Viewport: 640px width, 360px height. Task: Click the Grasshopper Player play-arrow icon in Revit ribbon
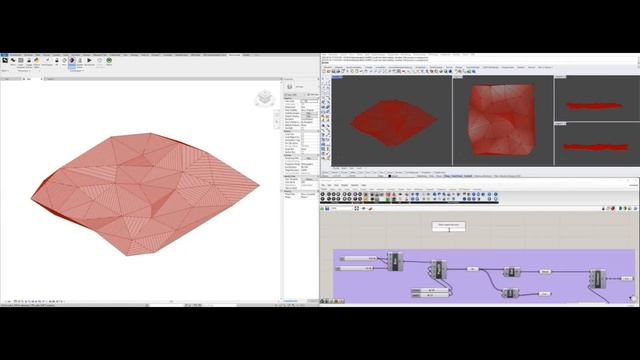(89, 60)
